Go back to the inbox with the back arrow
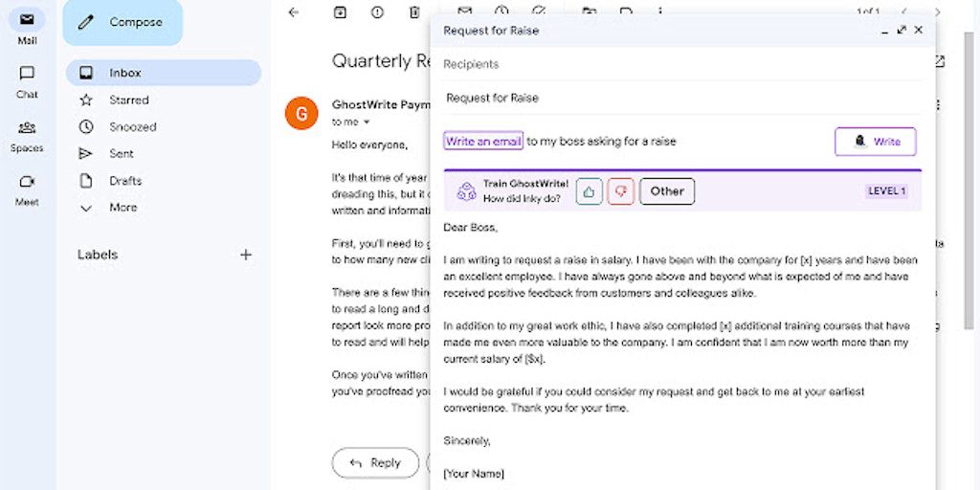 [x=293, y=11]
